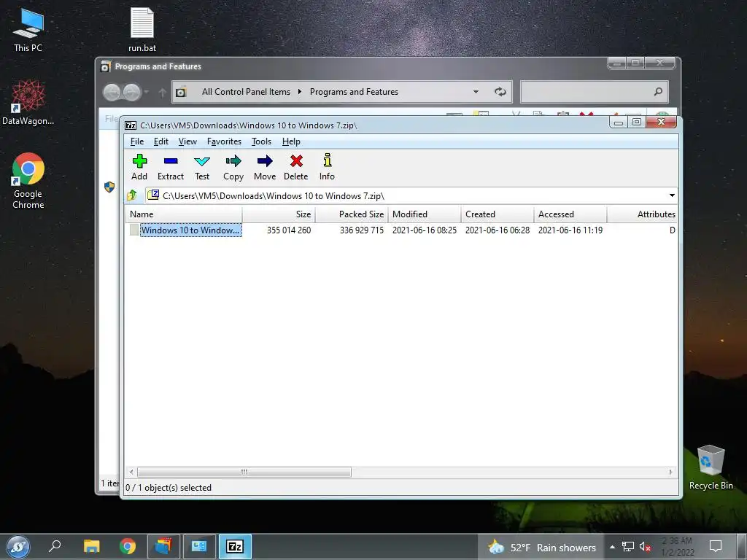This screenshot has height=560, width=747.
Task: Sort by the Packed Size column
Action: pyautogui.click(x=352, y=214)
